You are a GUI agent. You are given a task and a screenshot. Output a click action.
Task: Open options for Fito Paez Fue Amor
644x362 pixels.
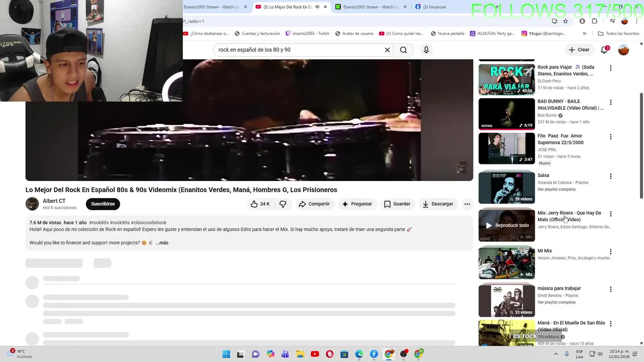click(x=611, y=137)
